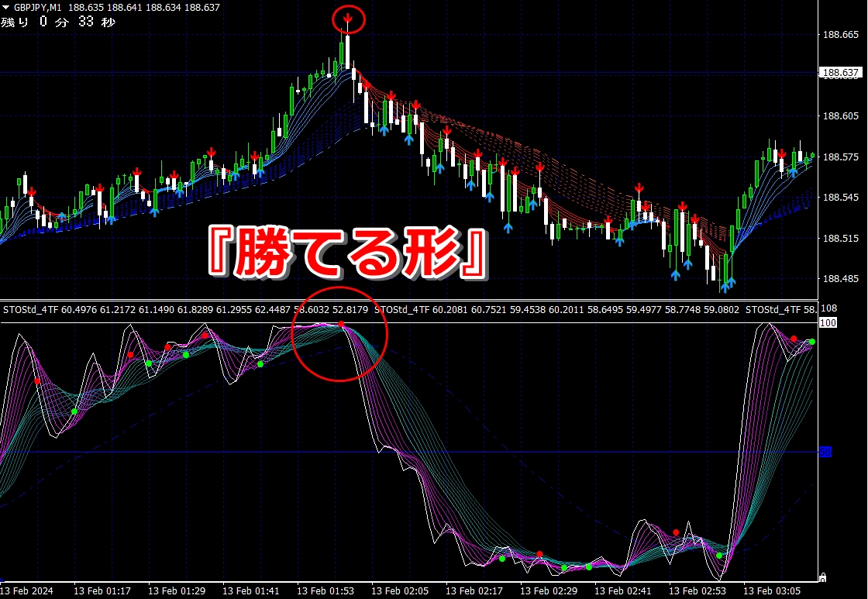Click the 188.485 price scale label

point(840,279)
